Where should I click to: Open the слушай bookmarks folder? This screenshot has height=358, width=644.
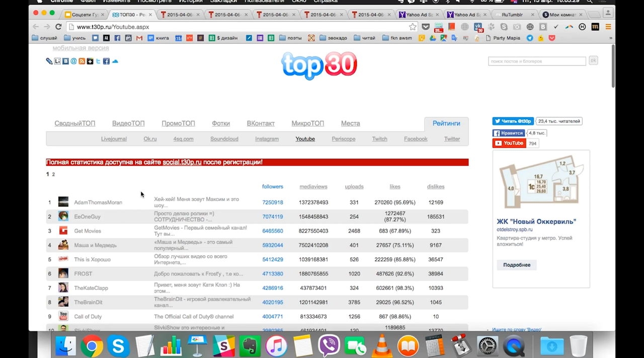point(44,38)
